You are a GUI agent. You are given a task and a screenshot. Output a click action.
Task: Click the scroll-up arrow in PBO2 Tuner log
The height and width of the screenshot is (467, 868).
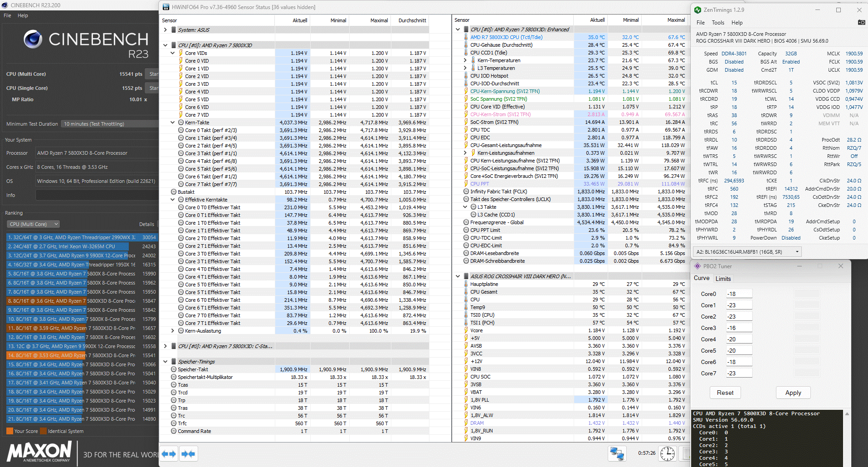tap(847, 414)
